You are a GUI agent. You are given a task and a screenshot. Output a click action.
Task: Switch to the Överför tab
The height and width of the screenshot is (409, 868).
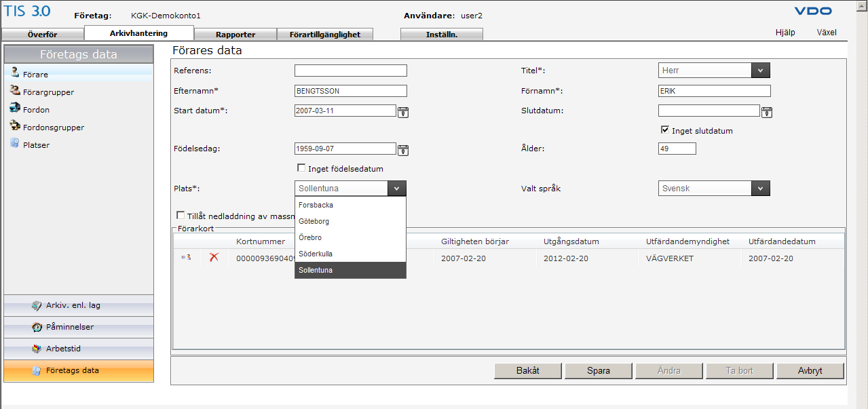click(x=43, y=35)
